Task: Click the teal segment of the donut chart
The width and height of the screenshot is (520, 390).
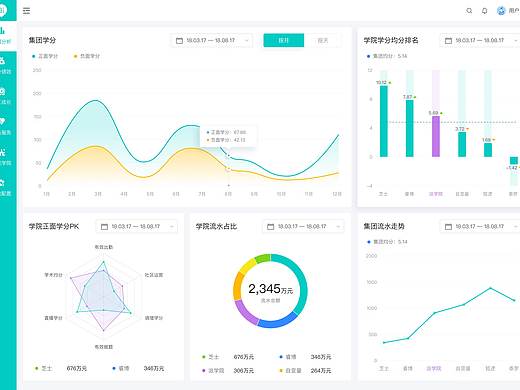Action: [x=302, y=285]
